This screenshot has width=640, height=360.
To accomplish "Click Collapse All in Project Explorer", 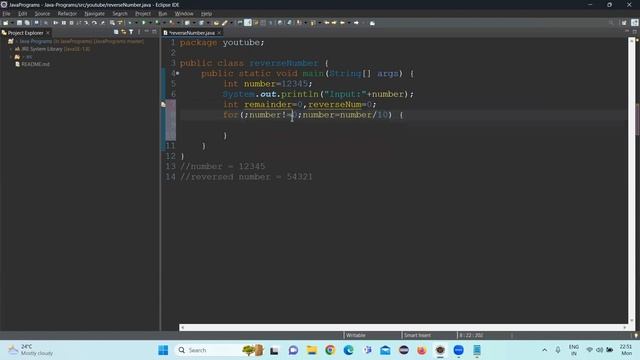I will [x=116, y=32].
